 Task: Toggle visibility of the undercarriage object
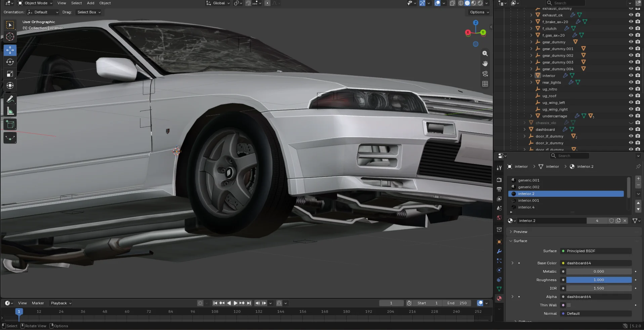click(x=631, y=116)
